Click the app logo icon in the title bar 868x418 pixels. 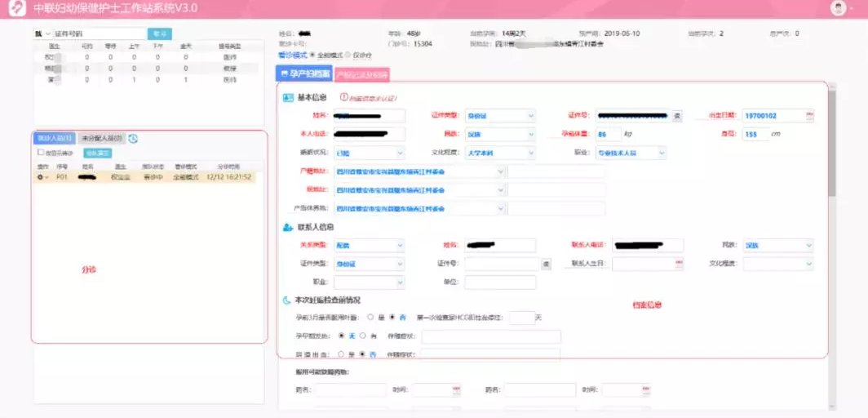(x=17, y=8)
